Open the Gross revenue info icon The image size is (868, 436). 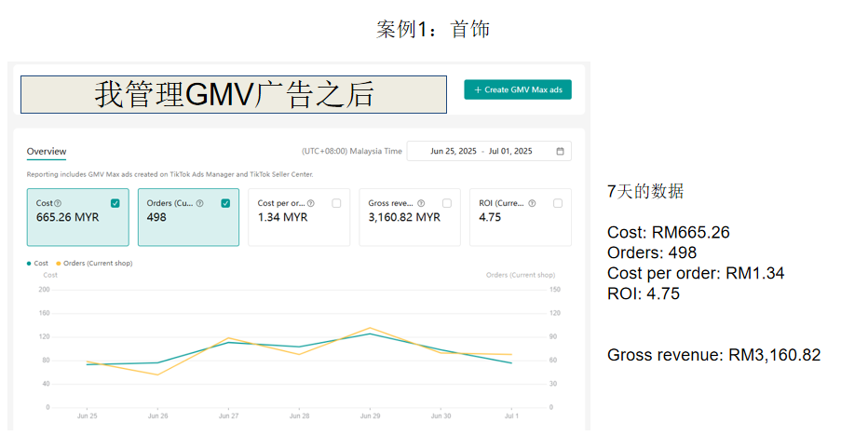click(x=421, y=203)
